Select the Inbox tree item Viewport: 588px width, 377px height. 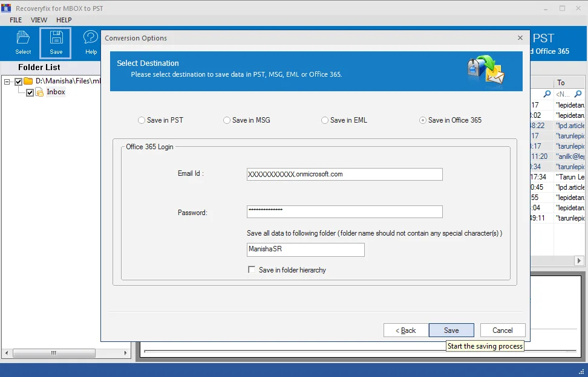(x=56, y=92)
